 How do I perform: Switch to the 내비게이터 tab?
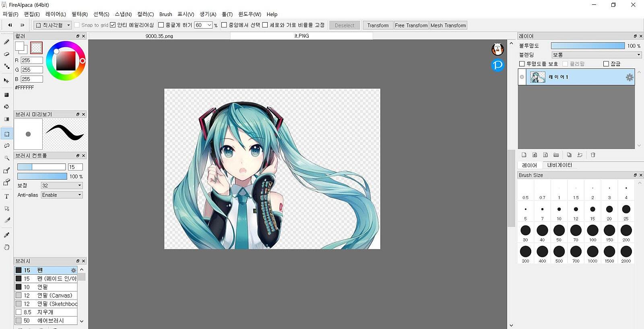pos(559,165)
